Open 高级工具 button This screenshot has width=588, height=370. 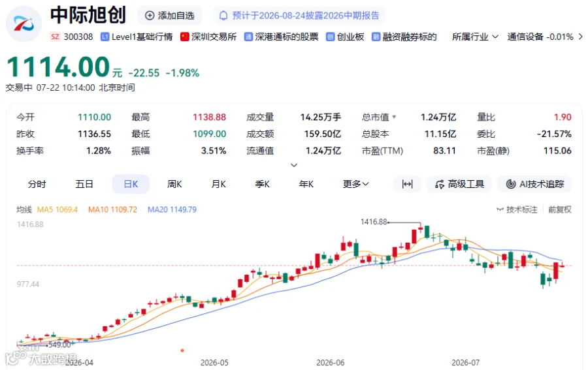tap(459, 184)
